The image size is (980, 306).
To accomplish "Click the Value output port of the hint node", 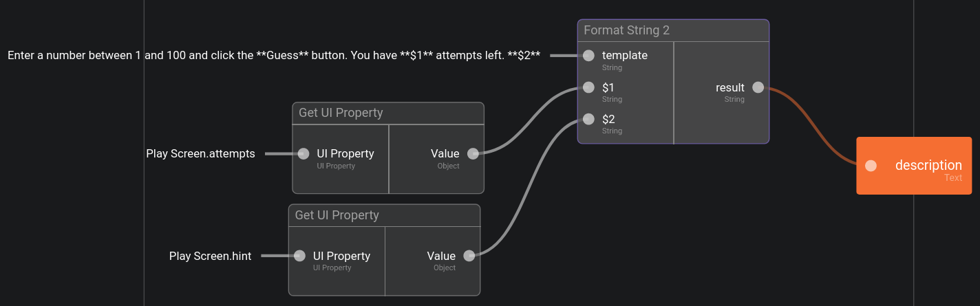I will (469, 256).
